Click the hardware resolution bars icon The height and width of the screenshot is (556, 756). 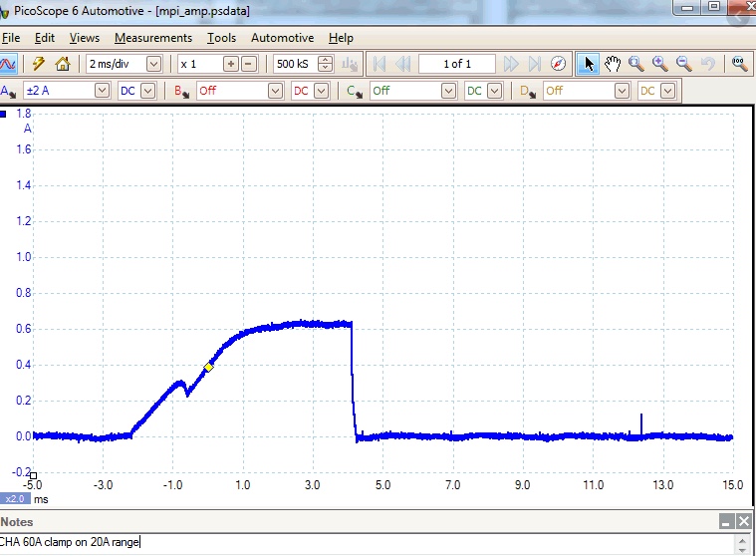click(x=350, y=64)
